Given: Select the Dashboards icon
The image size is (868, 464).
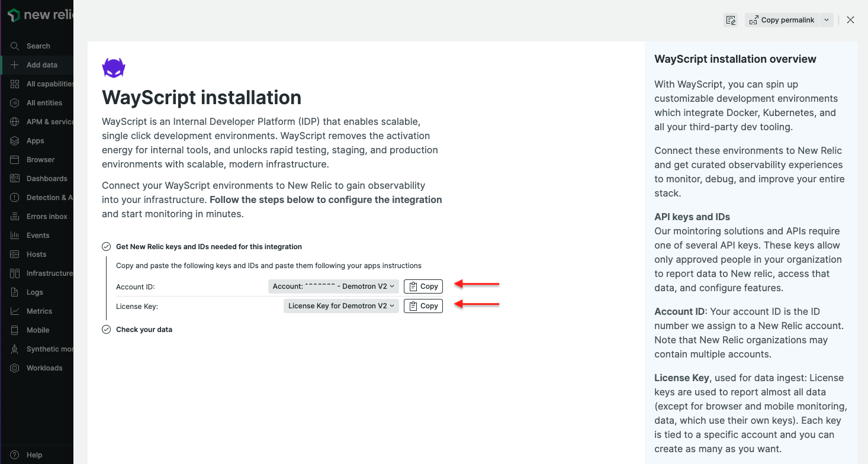Looking at the screenshot, I should 14,178.
